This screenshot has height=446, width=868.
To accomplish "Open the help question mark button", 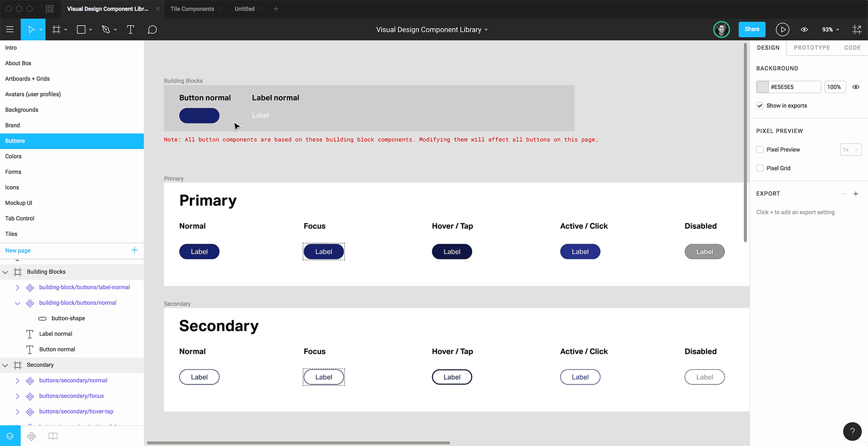I will tap(852, 432).
